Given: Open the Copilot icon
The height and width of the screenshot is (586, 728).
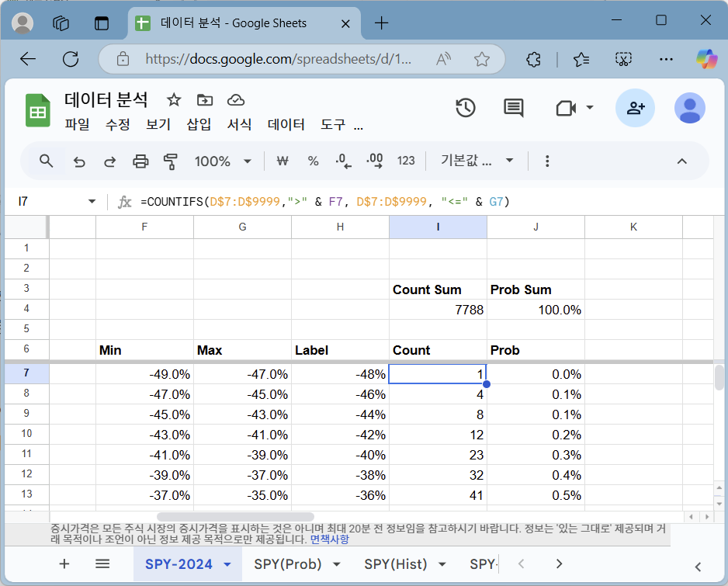Looking at the screenshot, I should coord(706,60).
